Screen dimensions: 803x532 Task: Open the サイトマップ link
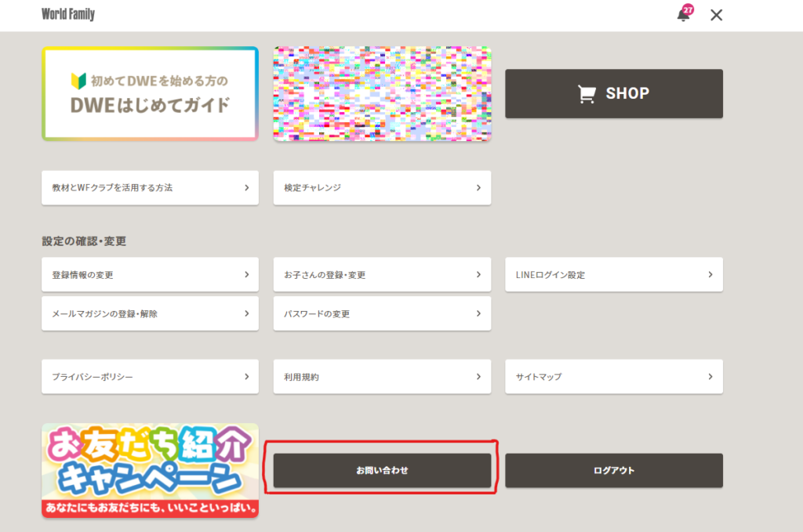point(613,377)
